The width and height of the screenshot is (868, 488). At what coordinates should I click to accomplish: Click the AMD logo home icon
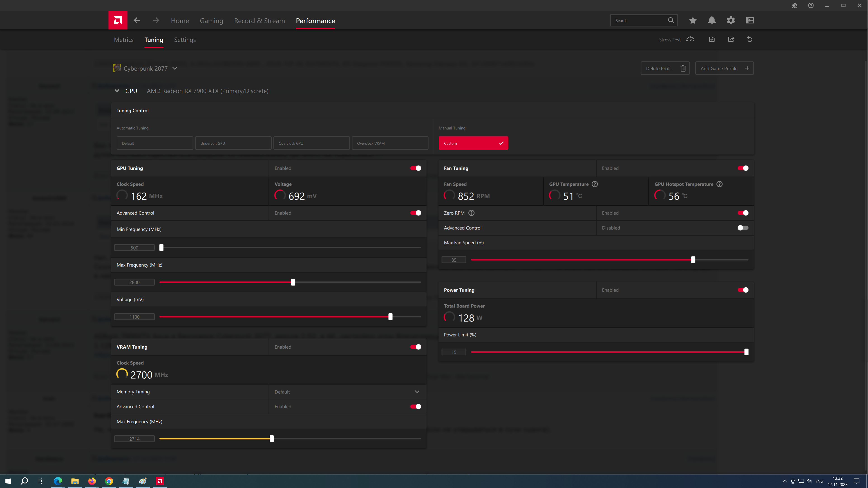[118, 20]
